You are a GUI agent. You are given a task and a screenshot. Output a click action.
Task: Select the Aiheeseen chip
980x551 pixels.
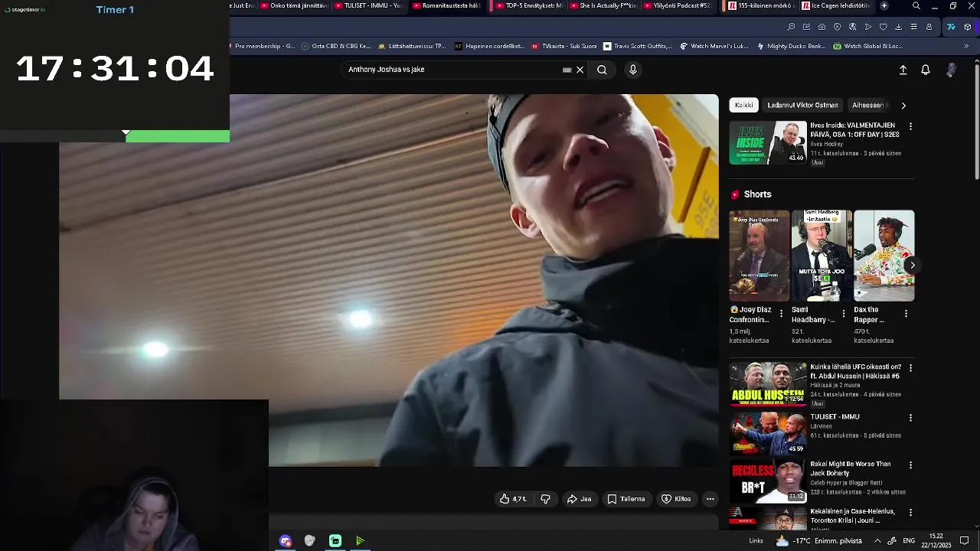coord(869,105)
